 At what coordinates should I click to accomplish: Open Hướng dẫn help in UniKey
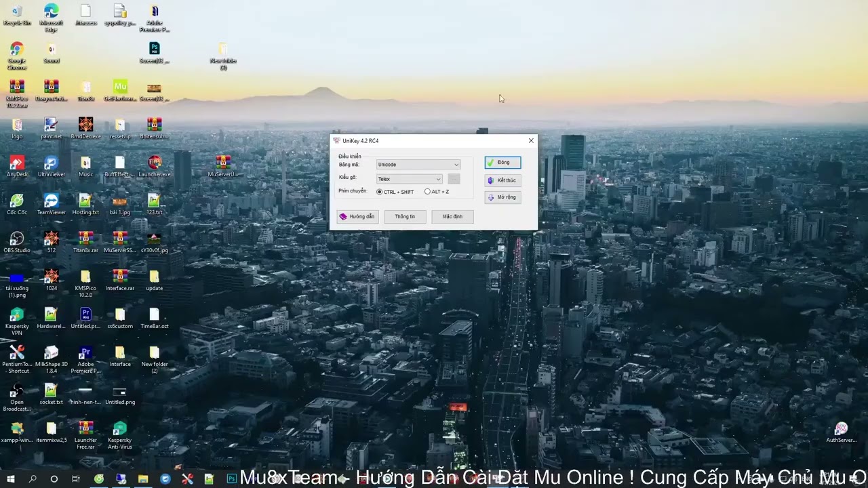pyautogui.click(x=357, y=216)
